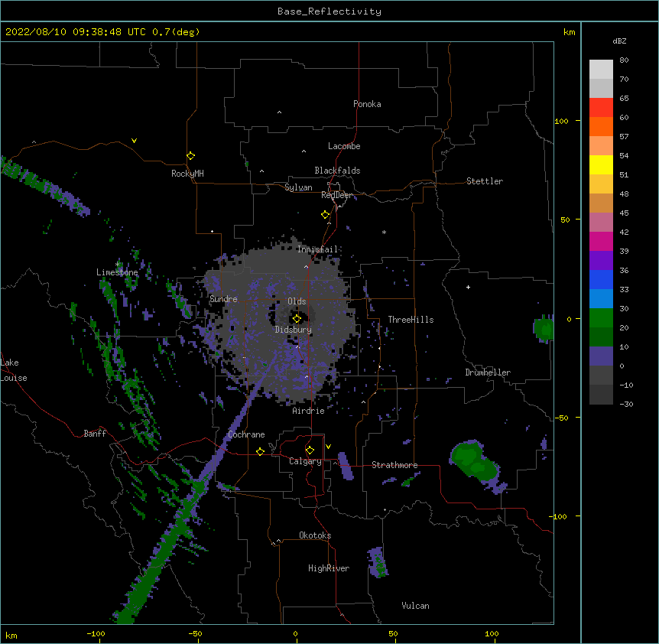
Task: Click the Cochrane label
Action: (x=246, y=434)
